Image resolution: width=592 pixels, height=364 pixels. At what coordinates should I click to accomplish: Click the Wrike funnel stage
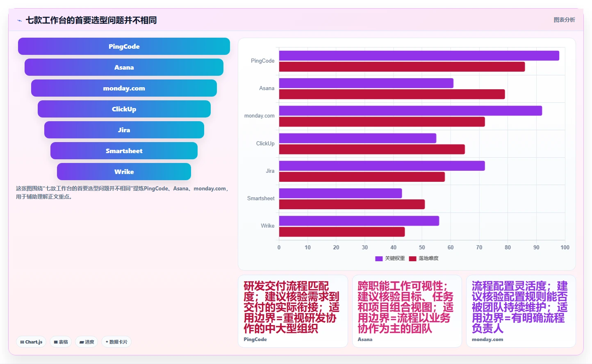(x=124, y=172)
